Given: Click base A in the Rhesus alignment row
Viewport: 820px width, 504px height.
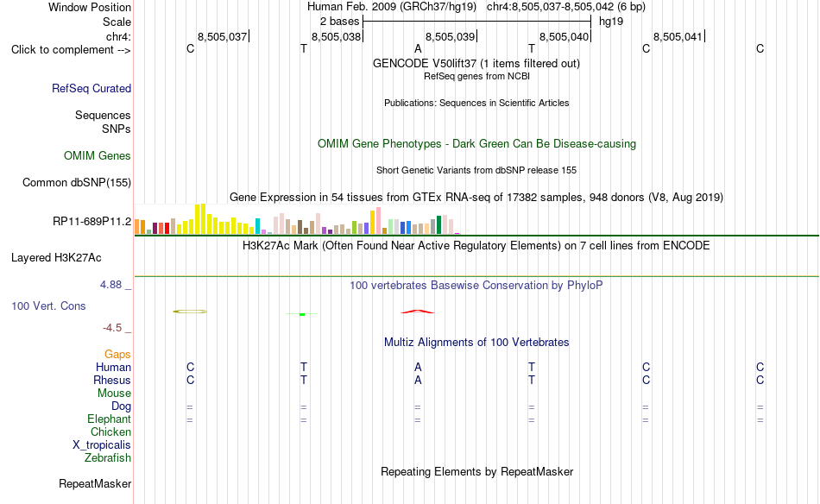Looking at the screenshot, I should (x=417, y=380).
